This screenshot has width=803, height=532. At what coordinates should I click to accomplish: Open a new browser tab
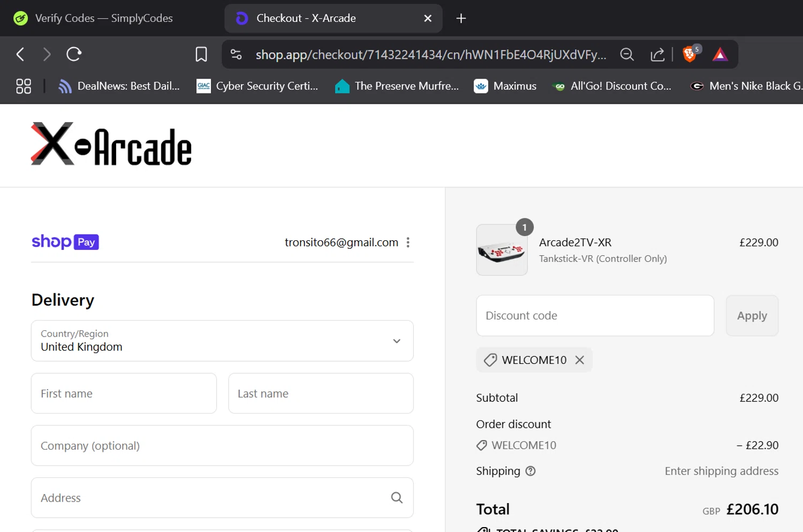pos(461,18)
